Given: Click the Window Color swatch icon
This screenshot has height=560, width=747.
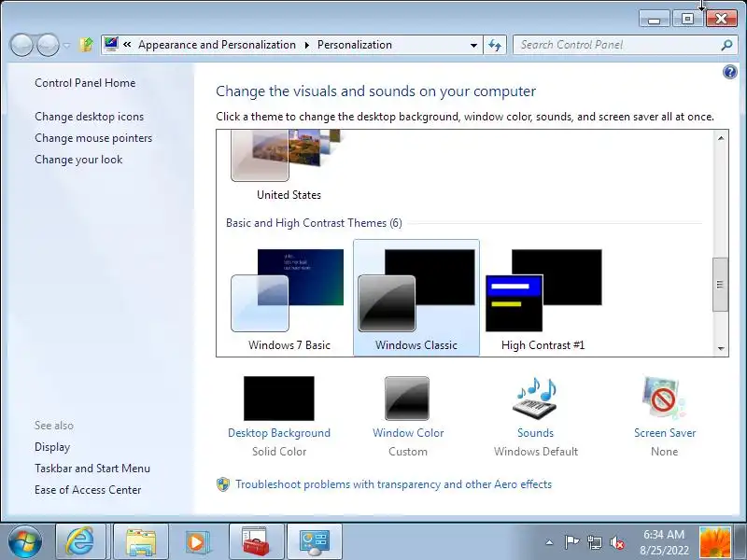Looking at the screenshot, I should (x=407, y=399).
